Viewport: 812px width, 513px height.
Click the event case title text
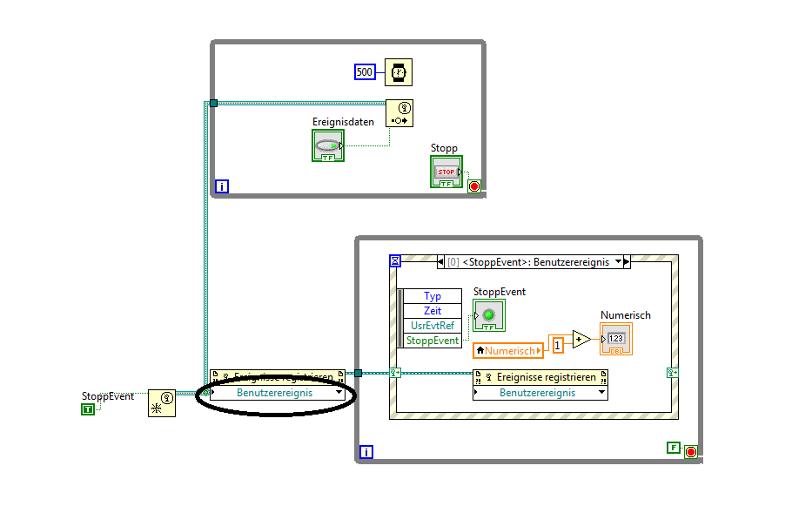tap(528, 261)
